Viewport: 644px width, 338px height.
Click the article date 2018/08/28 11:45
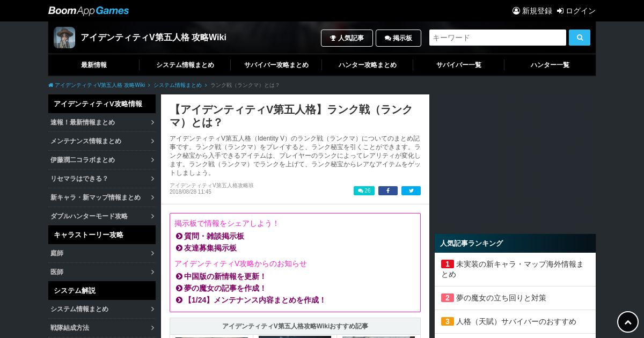click(x=191, y=192)
